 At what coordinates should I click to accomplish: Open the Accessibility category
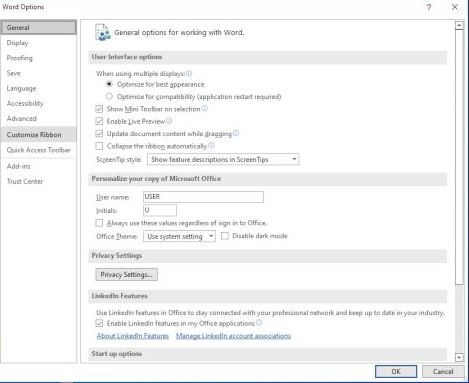(38, 103)
